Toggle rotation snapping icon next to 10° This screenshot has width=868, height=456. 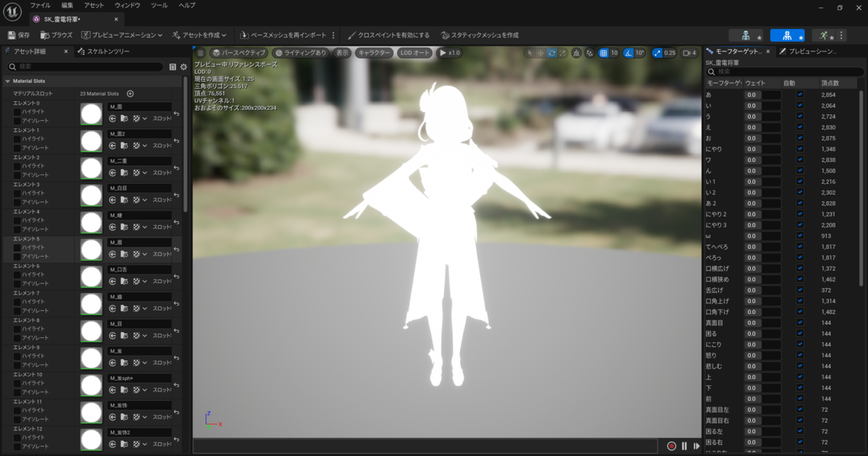click(x=629, y=53)
